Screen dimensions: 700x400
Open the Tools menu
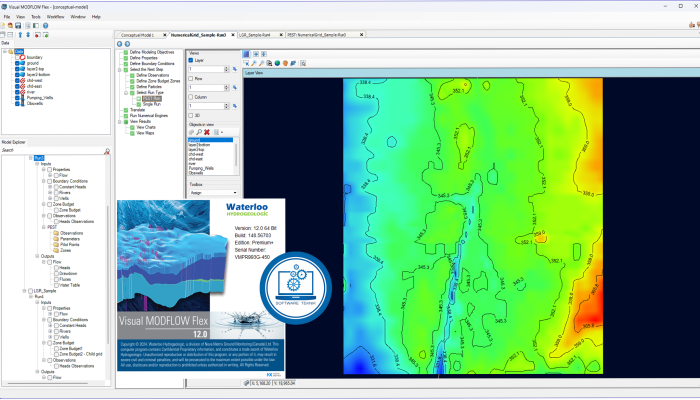point(36,17)
